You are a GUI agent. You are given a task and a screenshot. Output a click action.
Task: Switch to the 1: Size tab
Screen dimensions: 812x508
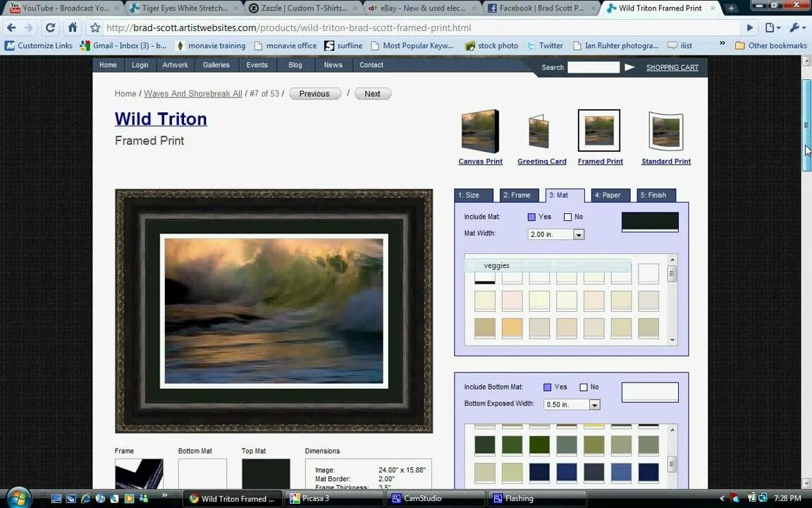click(474, 195)
